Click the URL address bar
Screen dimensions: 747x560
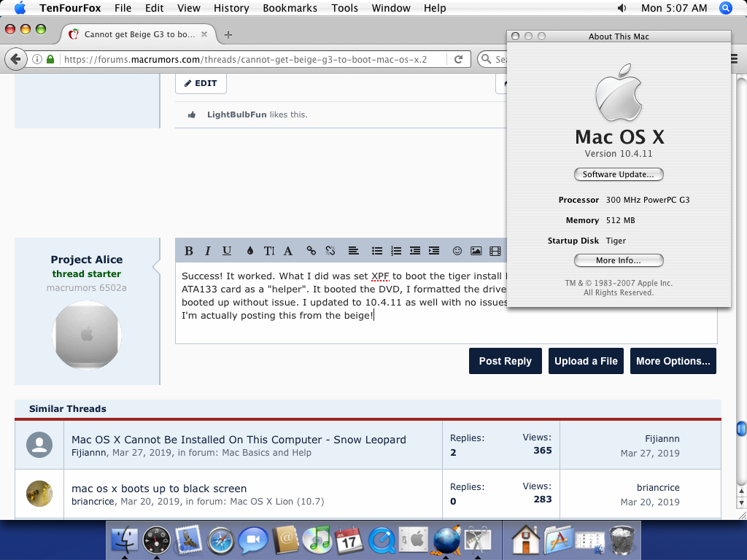(x=245, y=60)
